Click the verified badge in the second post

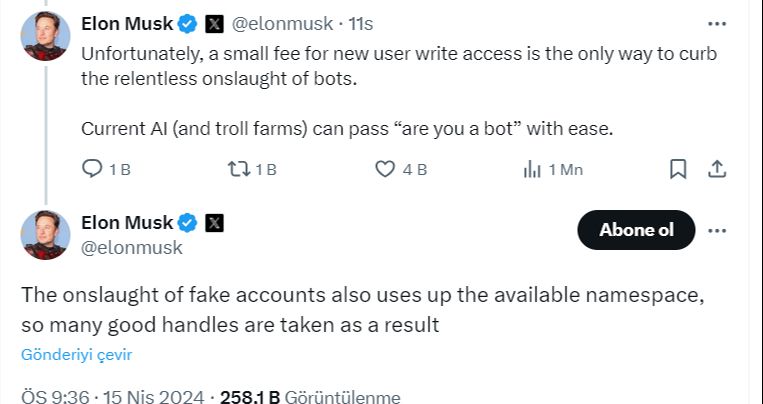click(187, 222)
